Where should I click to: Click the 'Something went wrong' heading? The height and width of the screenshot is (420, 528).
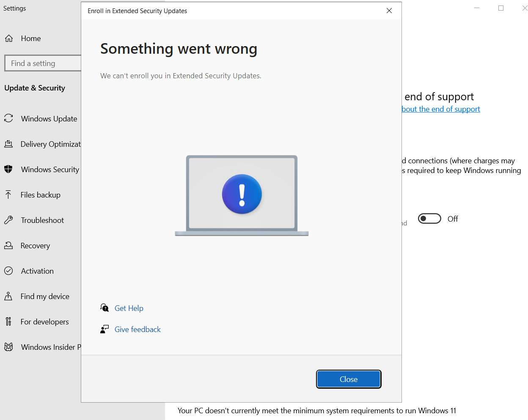179,49
